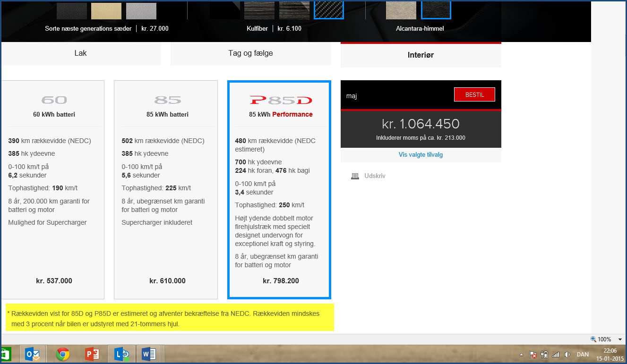This screenshot has width=627, height=364.
Task: Open the green Store app icon on taskbar
Action: click(x=6, y=354)
